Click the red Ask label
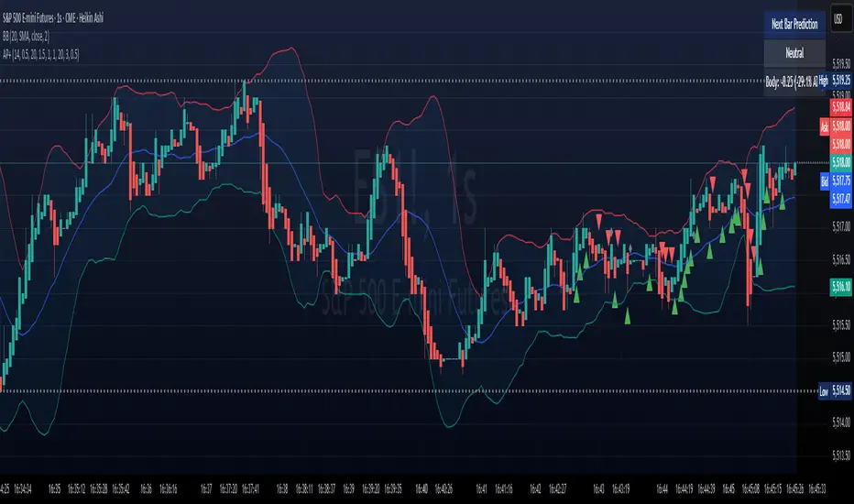Viewport: 854px width, 504px height. 825,127
